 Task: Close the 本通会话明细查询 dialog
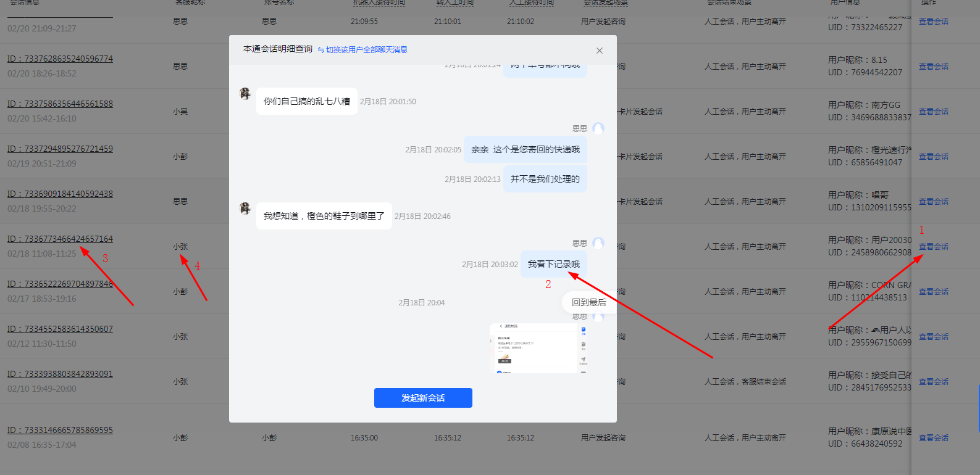(599, 51)
